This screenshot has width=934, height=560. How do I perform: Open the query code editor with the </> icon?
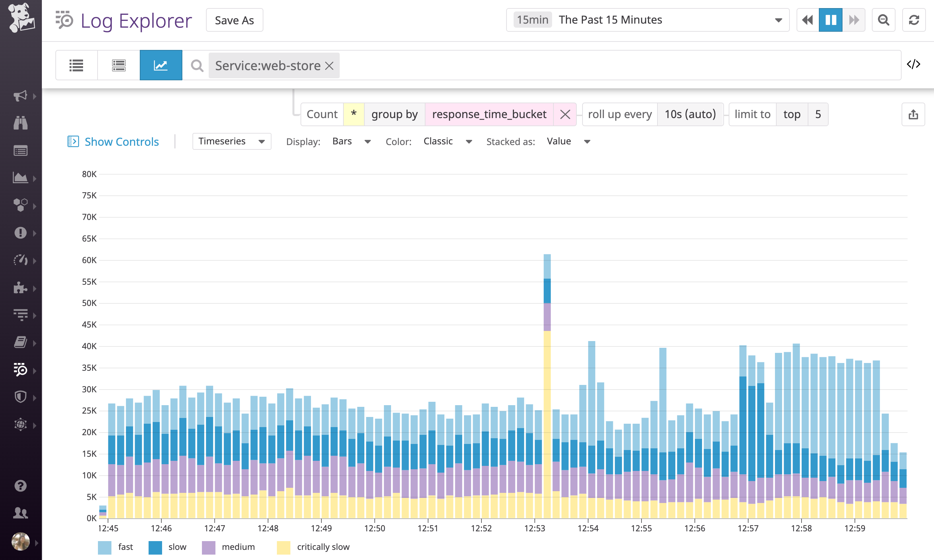pyautogui.click(x=914, y=64)
